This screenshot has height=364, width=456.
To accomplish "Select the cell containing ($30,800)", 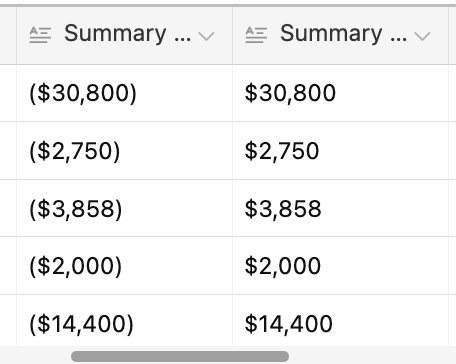I will (124, 93).
